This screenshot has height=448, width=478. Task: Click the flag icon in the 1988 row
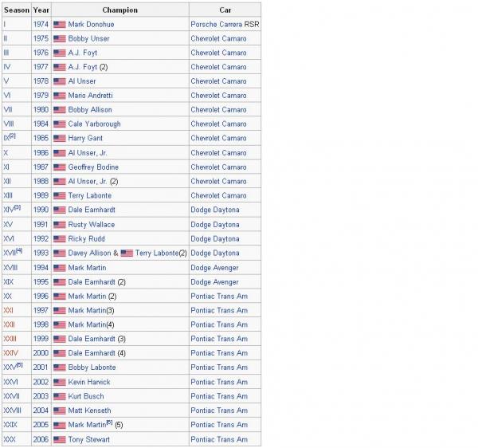[x=60, y=182]
